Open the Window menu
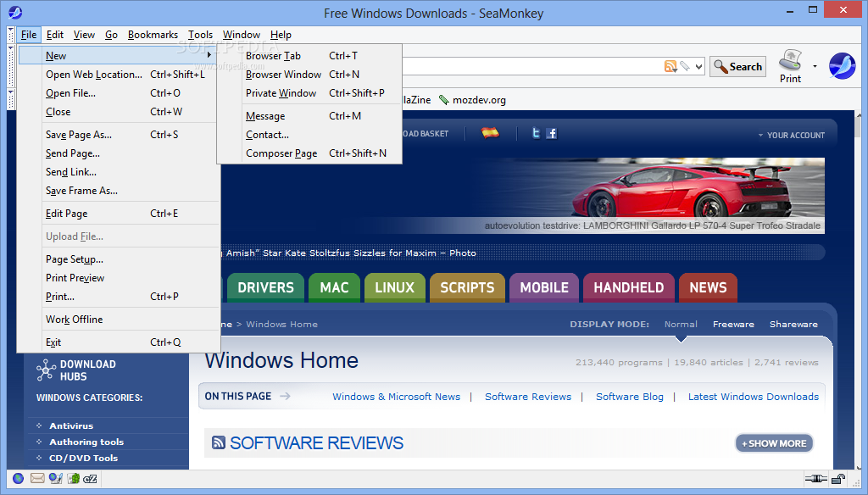868x495 pixels. click(x=242, y=35)
